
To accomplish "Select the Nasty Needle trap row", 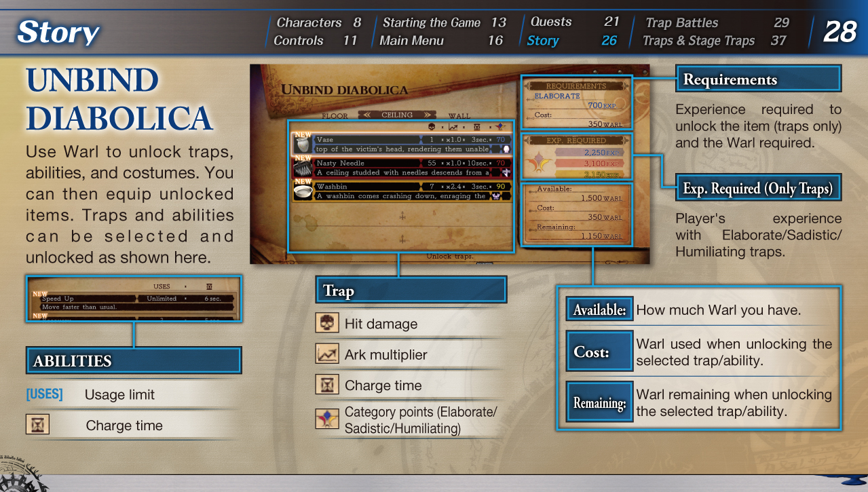I will point(402,168).
